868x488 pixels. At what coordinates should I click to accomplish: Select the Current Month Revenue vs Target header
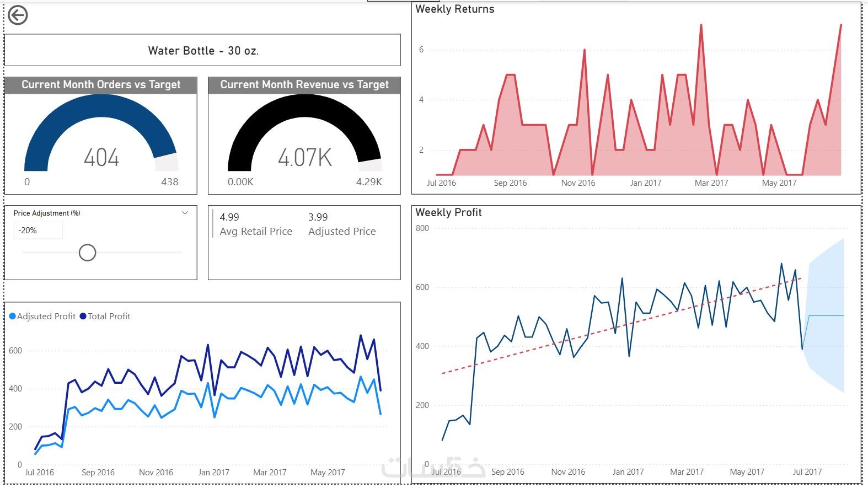[x=304, y=85]
